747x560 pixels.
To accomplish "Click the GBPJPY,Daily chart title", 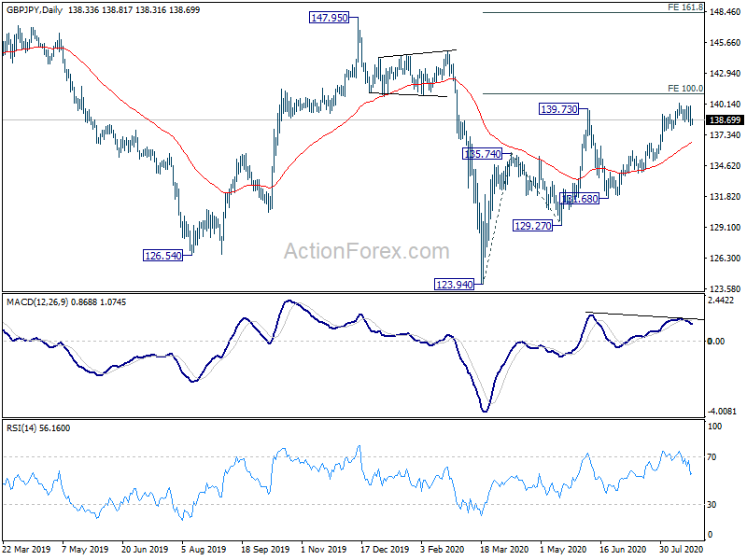I will tap(34, 9).
